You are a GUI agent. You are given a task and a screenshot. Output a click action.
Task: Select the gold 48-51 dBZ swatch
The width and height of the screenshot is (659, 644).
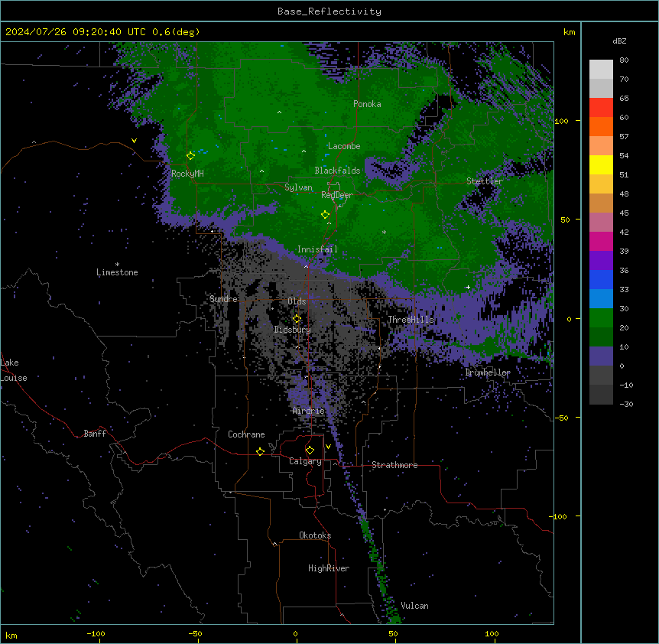(x=601, y=184)
